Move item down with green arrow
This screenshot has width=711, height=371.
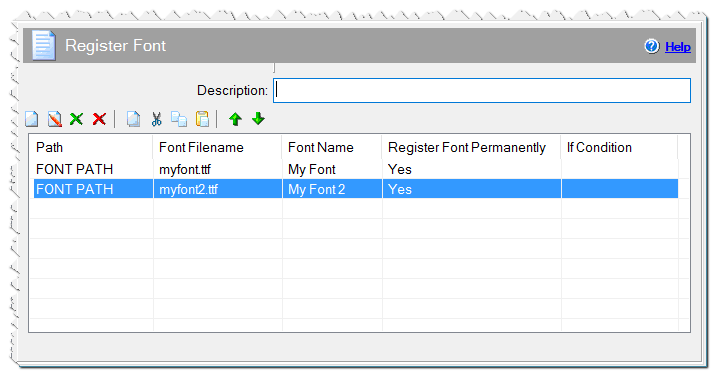258,119
